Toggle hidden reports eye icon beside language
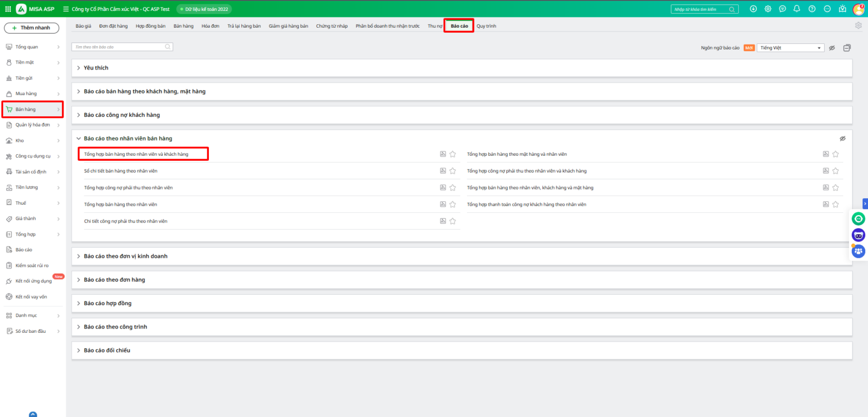Viewport: 868px width, 417px height. 832,48
